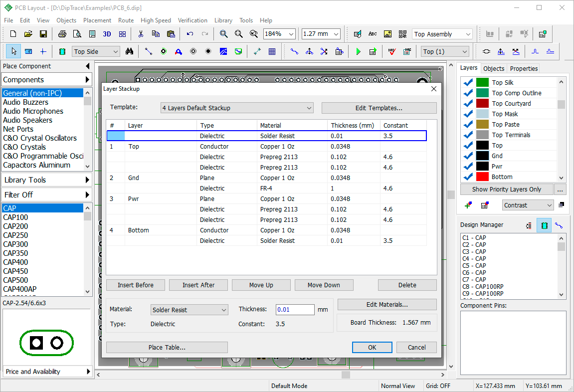Click the Place Picture icon
The image size is (574, 392).
(387, 34)
